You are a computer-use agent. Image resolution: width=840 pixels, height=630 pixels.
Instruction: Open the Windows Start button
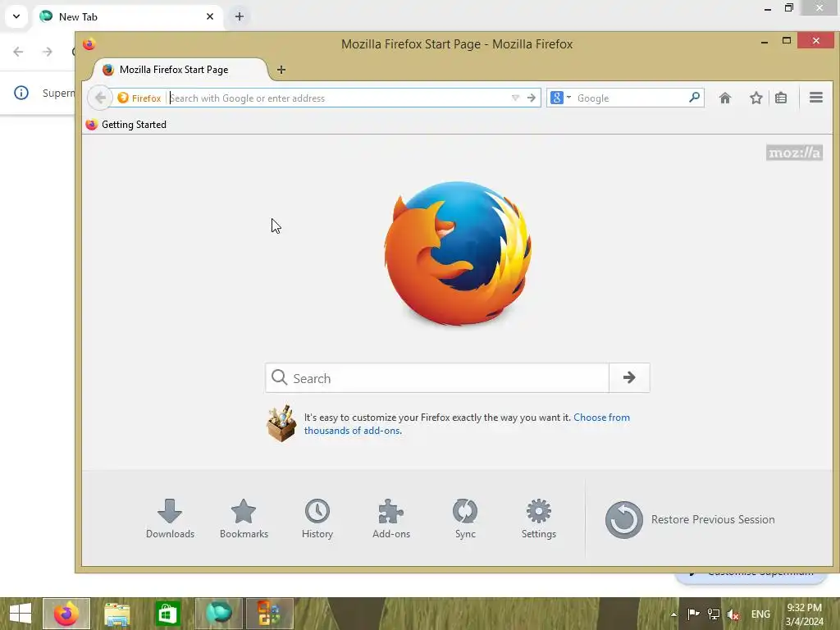coord(21,614)
